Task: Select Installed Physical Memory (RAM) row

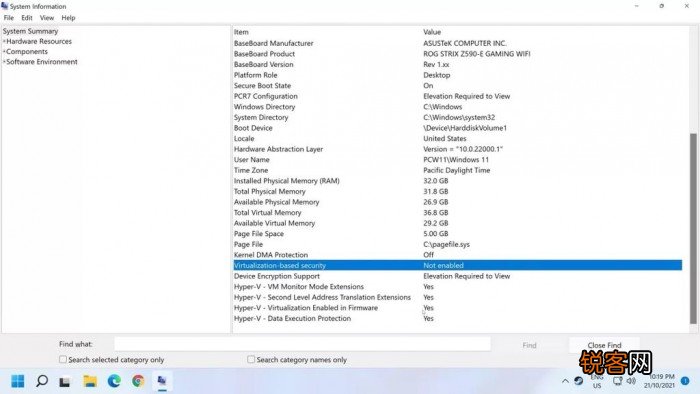Action: [458, 181]
